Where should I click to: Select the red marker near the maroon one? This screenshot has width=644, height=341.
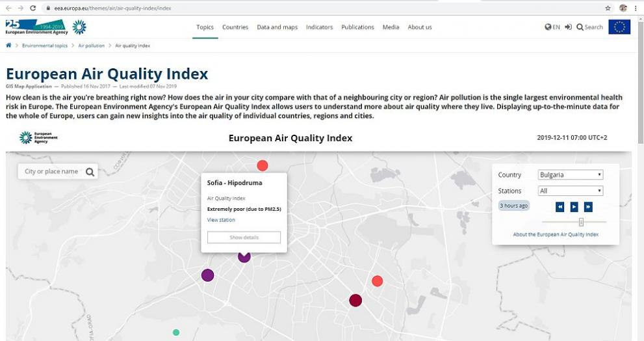point(378,281)
